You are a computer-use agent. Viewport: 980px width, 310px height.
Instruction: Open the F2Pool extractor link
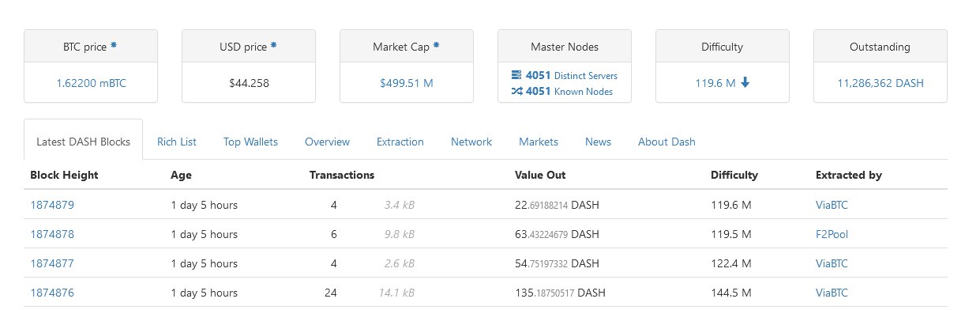[832, 234]
